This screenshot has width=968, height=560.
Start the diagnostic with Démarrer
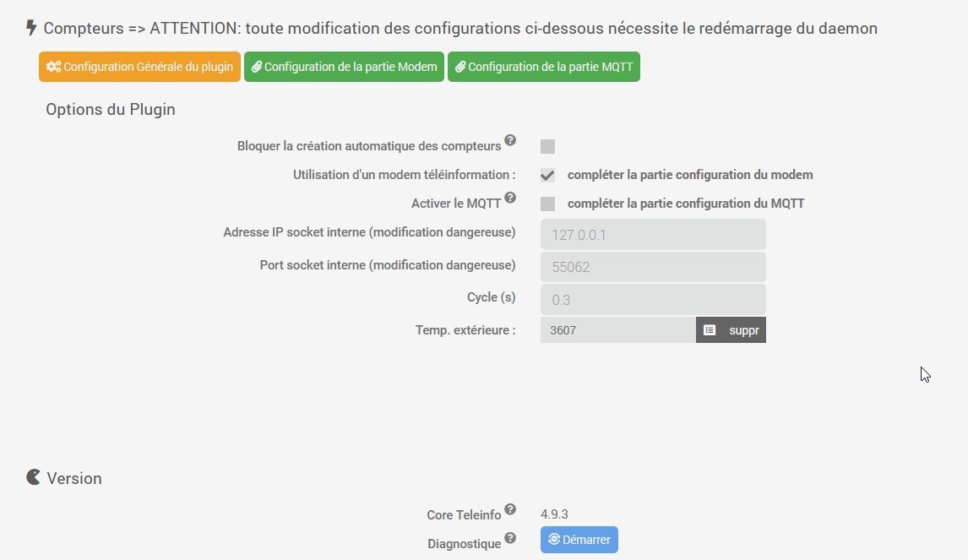[x=579, y=540]
